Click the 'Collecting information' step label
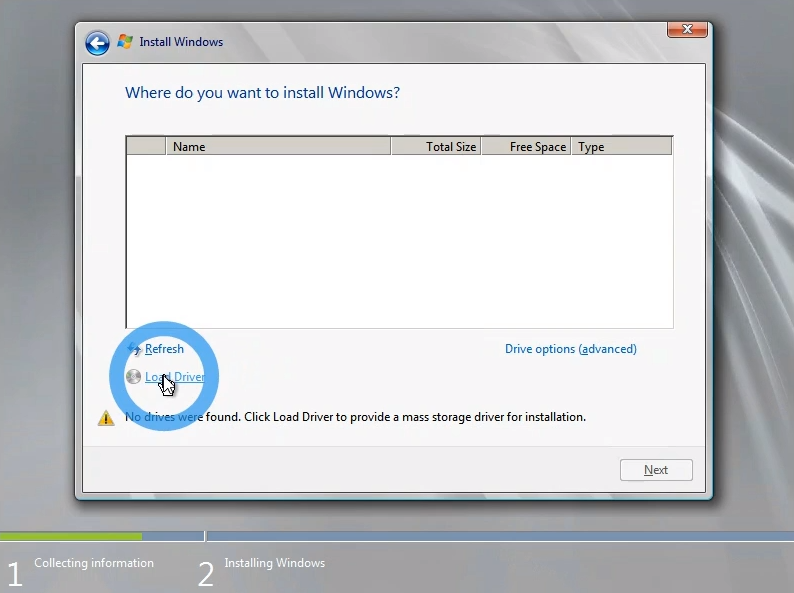This screenshot has height=593, width=794. click(x=94, y=563)
